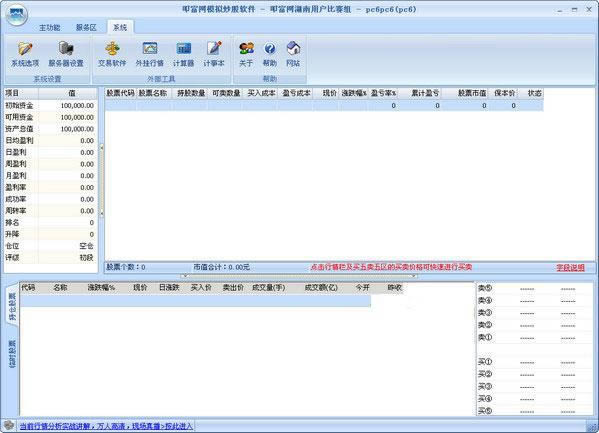Switch to the 主功能 ribbon tab
This screenshot has height=433, width=599.
(50, 28)
